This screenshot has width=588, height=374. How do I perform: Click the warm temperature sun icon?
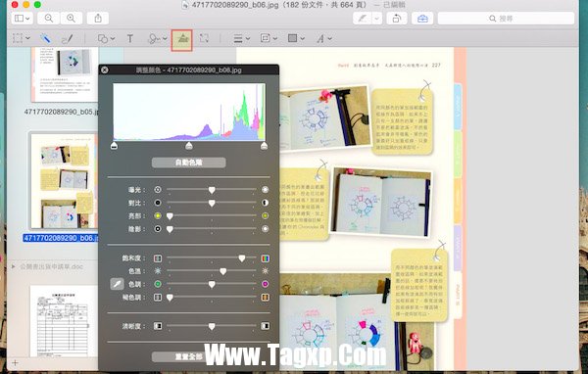(266, 271)
